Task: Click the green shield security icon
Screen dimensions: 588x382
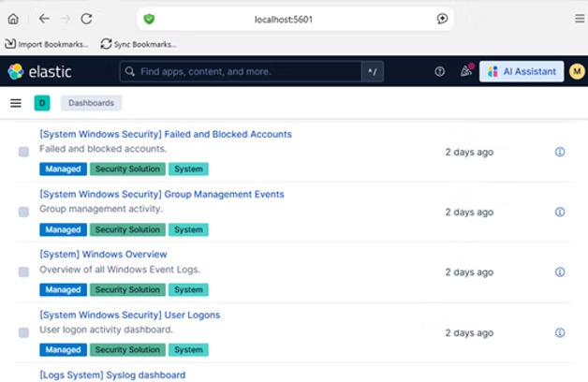Action: tap(149, 19)
